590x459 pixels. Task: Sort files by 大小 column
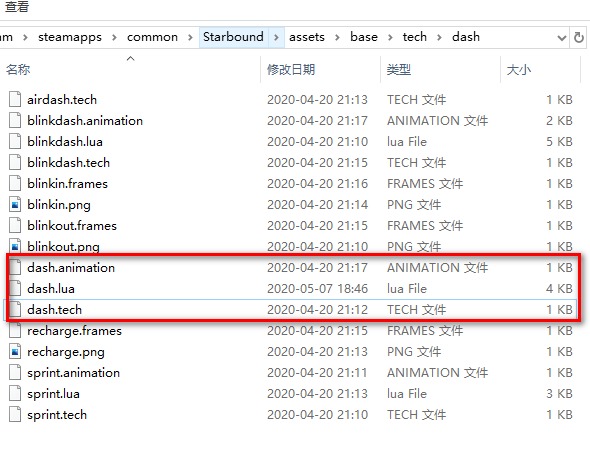tap(519, 70)
